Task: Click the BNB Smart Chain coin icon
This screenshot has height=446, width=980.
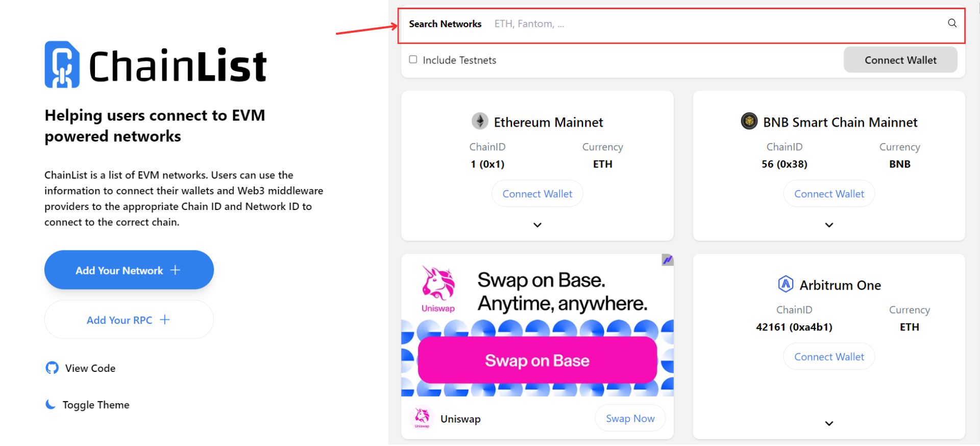Action: coord(749,122)
